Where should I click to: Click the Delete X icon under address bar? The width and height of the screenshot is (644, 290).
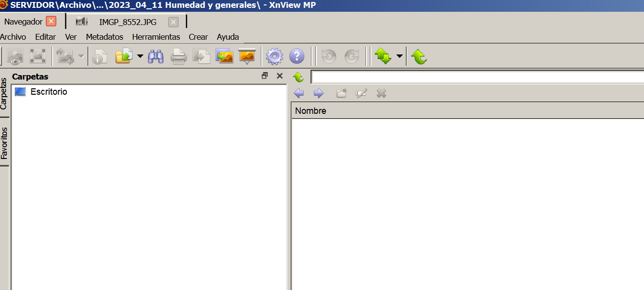pyautogui.click(x=381, y=93)
